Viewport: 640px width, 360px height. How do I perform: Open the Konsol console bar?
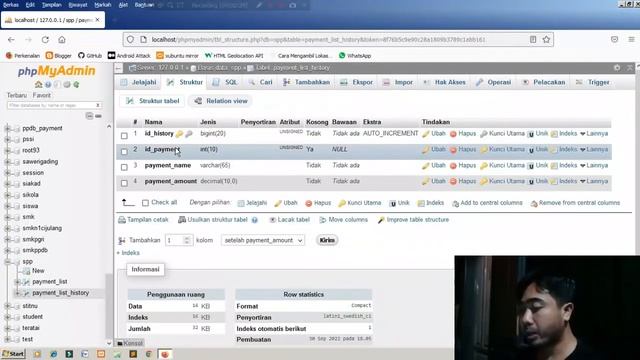tap(130, 343)
